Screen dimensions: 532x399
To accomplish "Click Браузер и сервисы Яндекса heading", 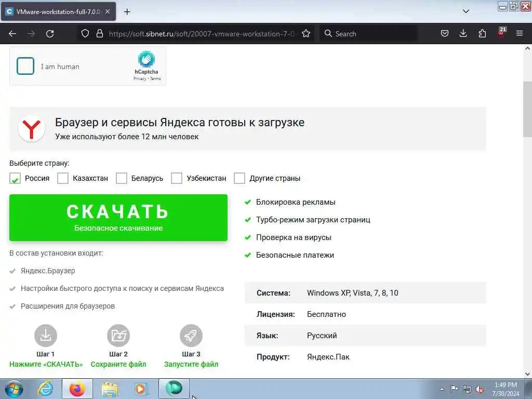I will click(179, 122).
